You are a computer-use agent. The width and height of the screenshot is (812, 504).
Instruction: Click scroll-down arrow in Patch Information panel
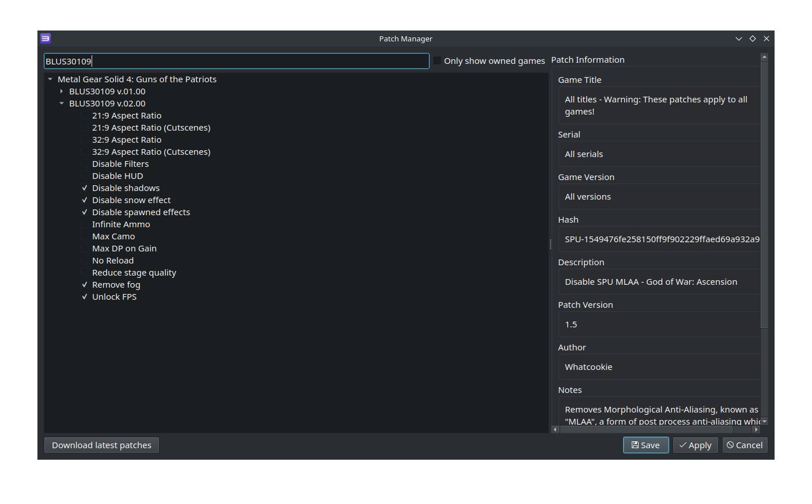click(764, 422)
